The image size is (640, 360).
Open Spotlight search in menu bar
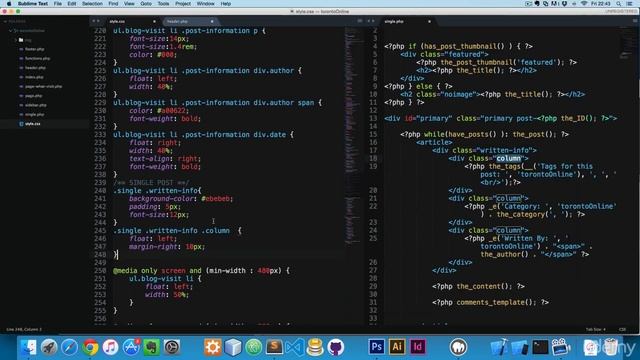pos(619,4)
